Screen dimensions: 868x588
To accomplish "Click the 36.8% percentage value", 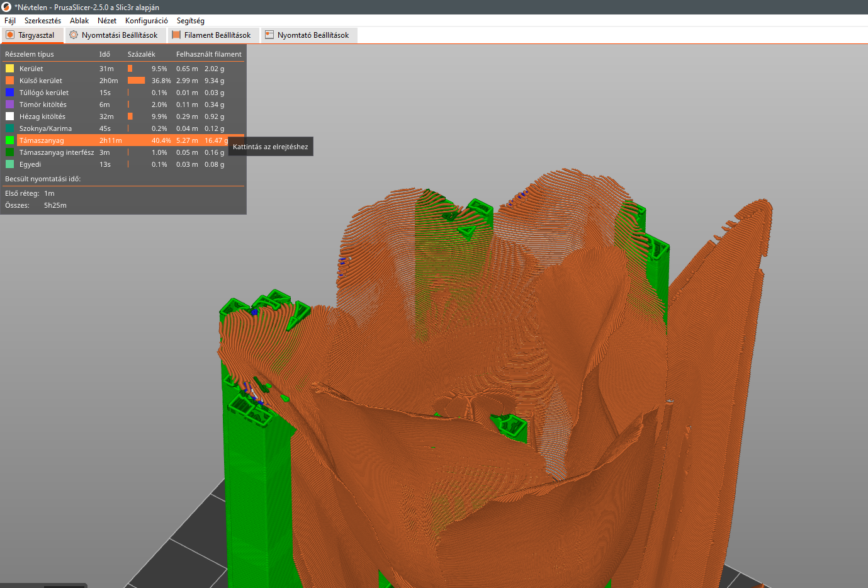I will pyautogui.click(x=161, y=81).
